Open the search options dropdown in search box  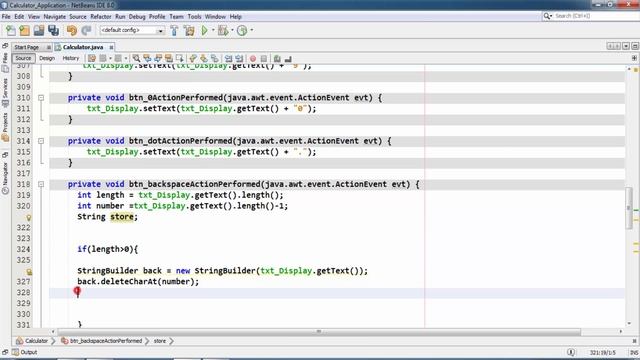pos(547,16)
